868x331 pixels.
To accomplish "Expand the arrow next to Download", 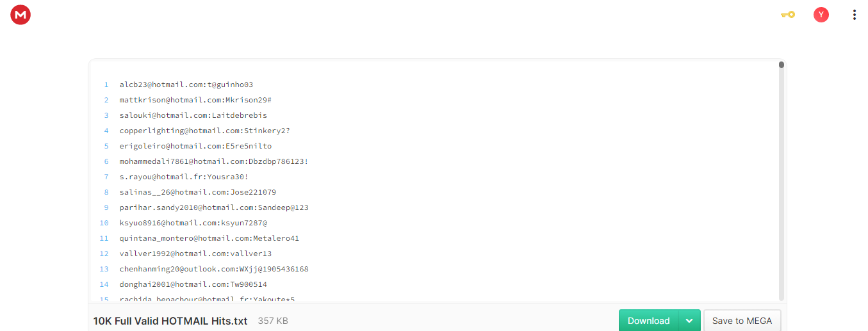I will click(x=689, y=321).
